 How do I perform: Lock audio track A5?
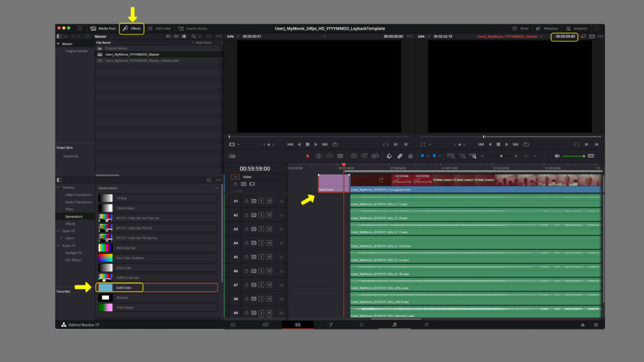point(247,257)
